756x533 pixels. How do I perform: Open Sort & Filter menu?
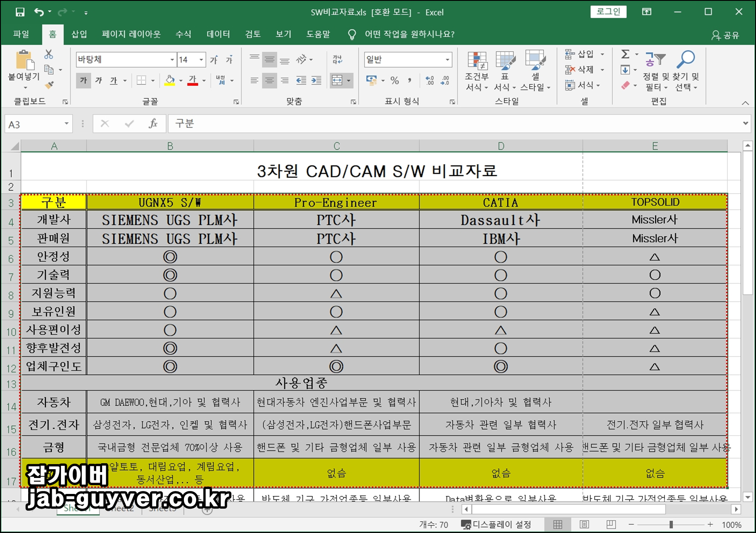[656, 71]
